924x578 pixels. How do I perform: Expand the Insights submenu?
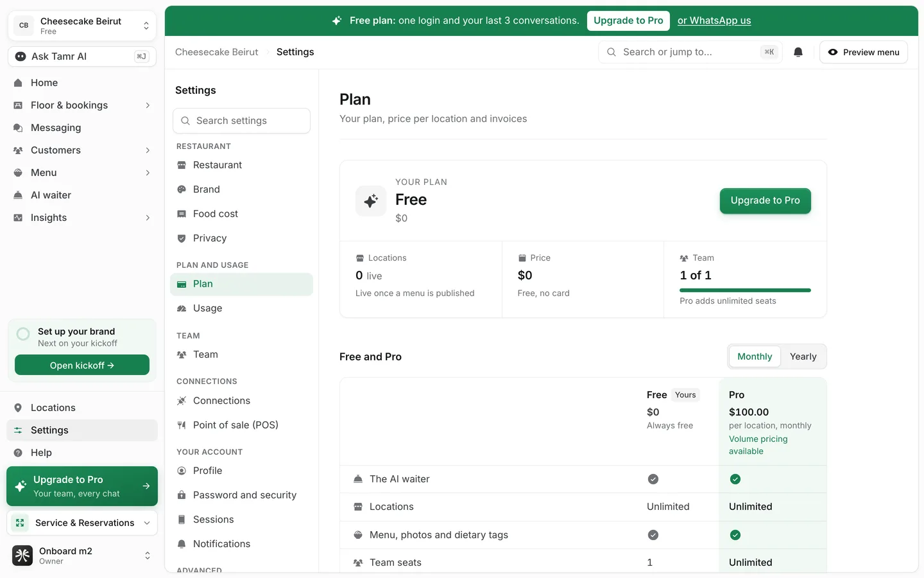[148, 218]
